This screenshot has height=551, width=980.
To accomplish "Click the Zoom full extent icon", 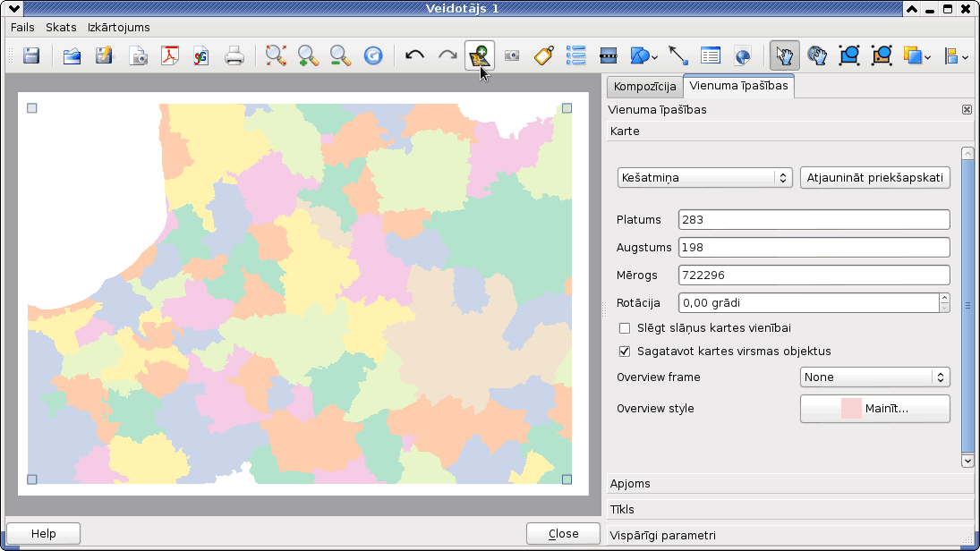I will pyautogui.click(x=276, y=55).
